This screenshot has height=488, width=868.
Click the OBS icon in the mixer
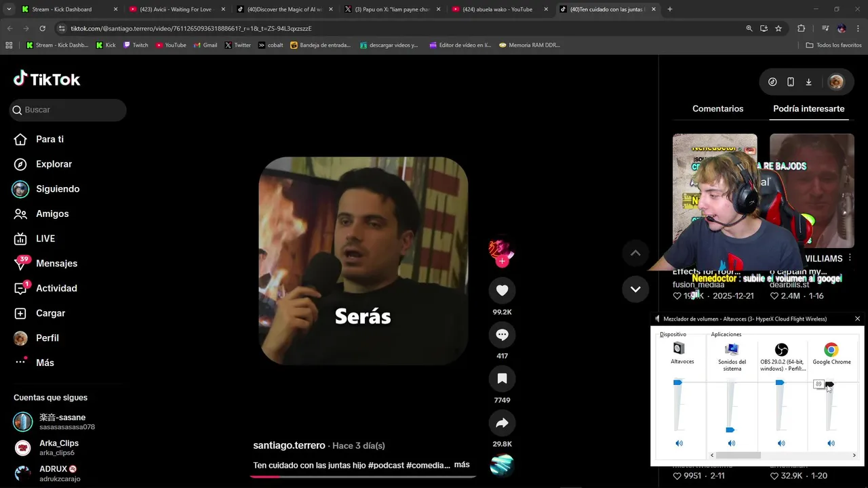781,350
